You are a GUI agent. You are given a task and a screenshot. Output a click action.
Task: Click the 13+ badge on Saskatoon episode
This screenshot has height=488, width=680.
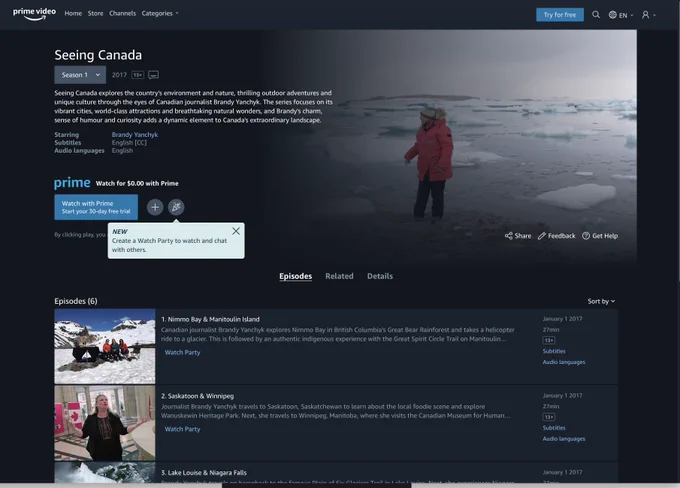pos(549,417)
